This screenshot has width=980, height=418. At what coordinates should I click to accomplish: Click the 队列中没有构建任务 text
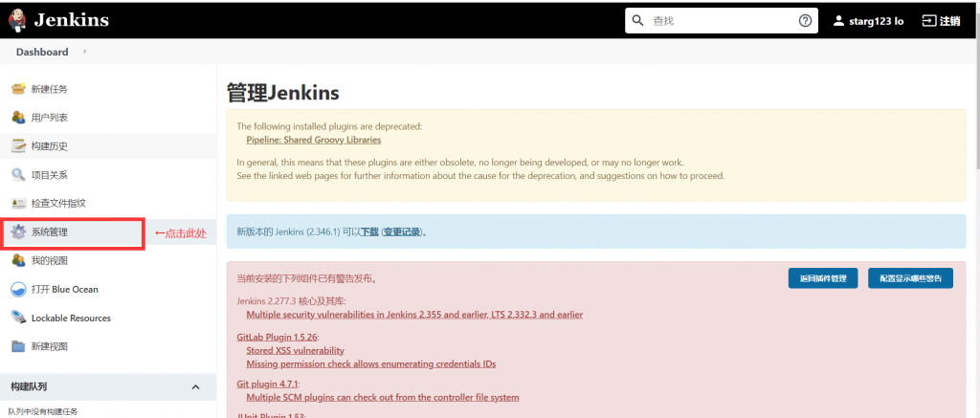pos(43,411)
